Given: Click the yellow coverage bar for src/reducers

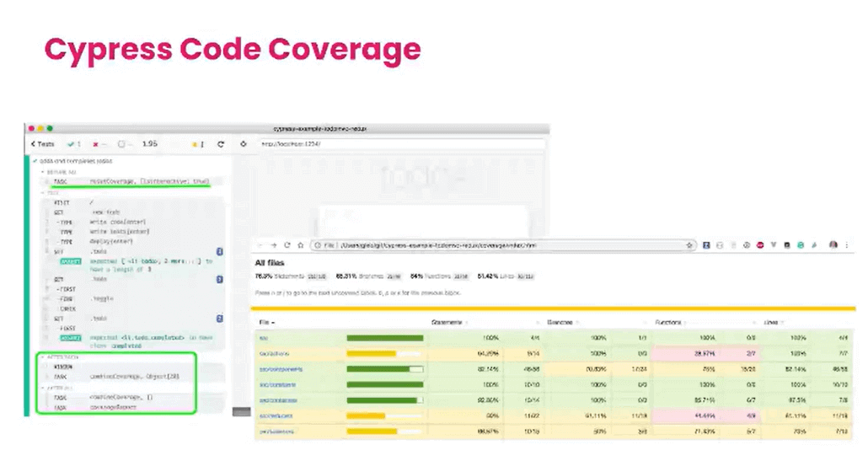Looking at the screenshot, I should tap(385, 415).
